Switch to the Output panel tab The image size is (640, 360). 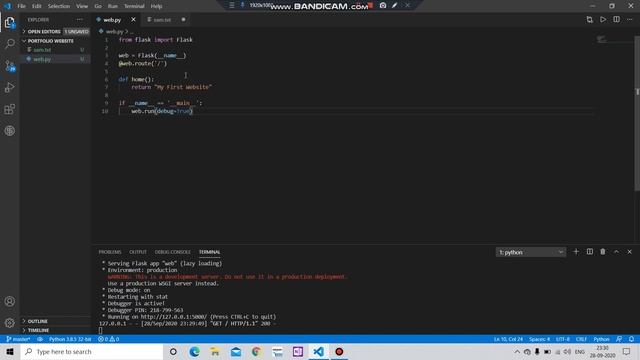pos(138,252)
